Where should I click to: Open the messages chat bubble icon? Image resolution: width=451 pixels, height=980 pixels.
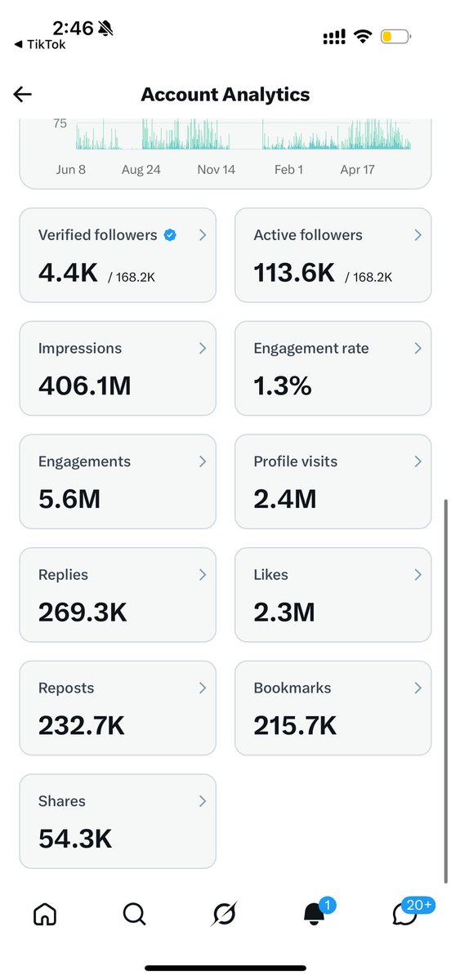404,914
